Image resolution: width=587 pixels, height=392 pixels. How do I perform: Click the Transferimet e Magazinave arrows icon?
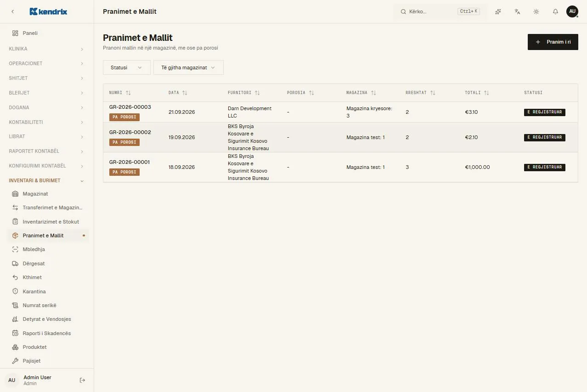(15, 207)
